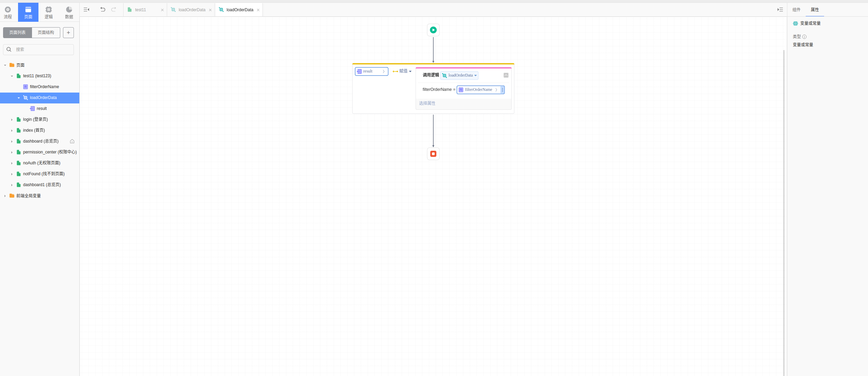Expand the notFound (找不到页面) node
Image resolution: width=868 pixels, height=376 pixels.
(x=12, y=174)
